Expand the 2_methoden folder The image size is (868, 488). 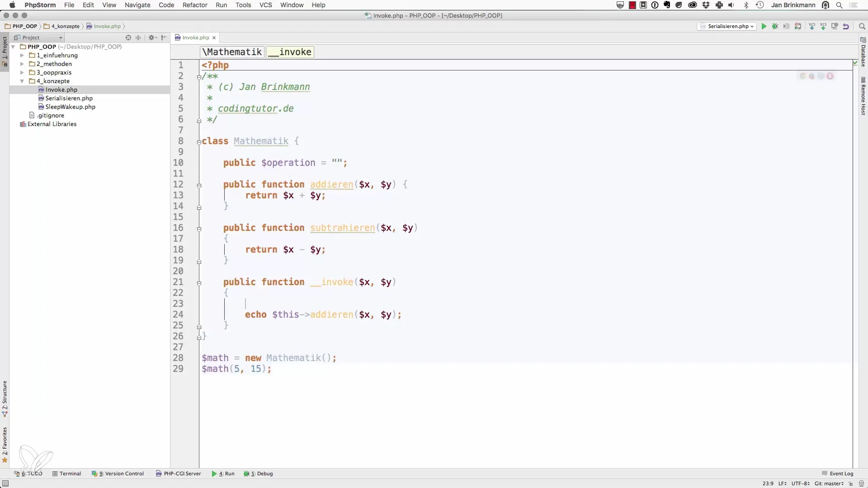click(22, 64)
